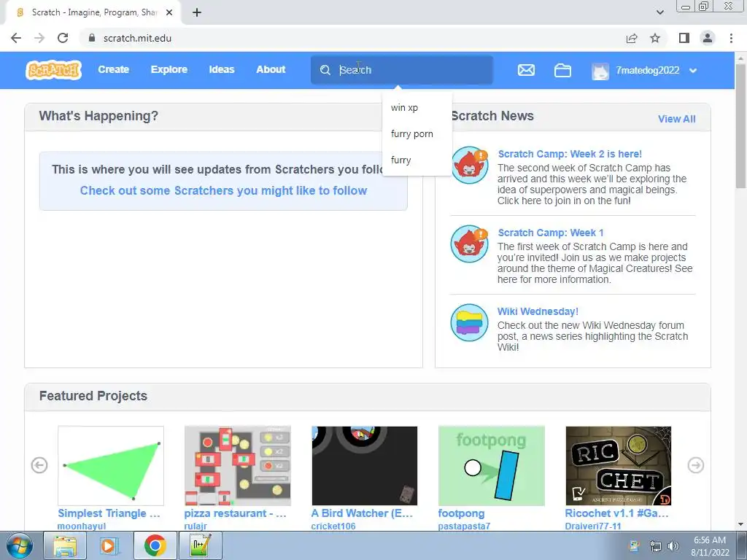Click the Scratch logo in the navbar
This screenshot has width=747, height=560.
(53, 70)
